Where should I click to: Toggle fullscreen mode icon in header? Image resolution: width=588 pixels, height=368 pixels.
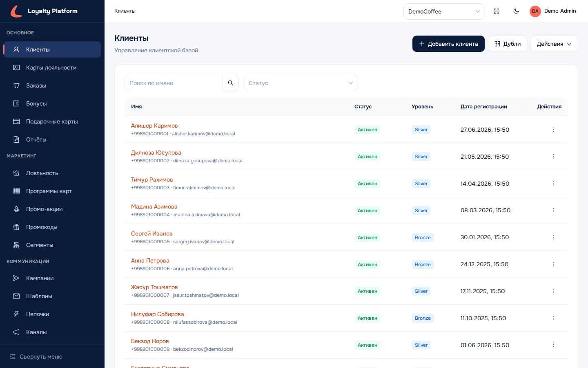click(497, 11)
